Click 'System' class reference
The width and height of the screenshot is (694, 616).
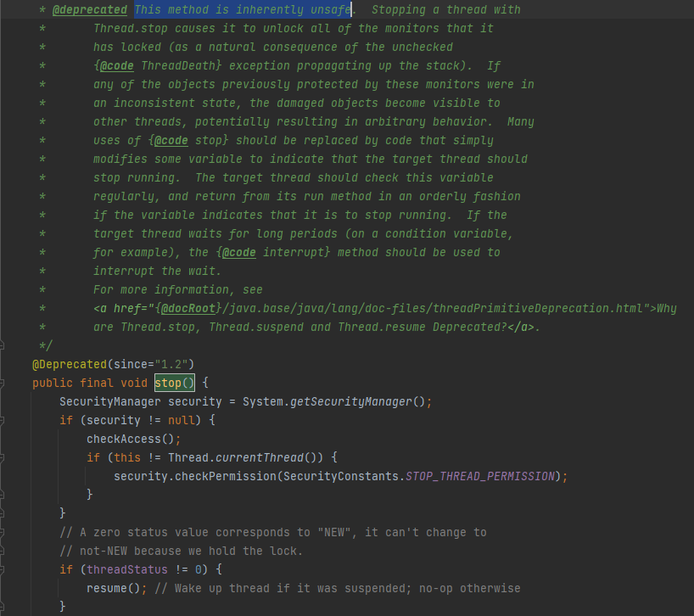click(262, 401)
